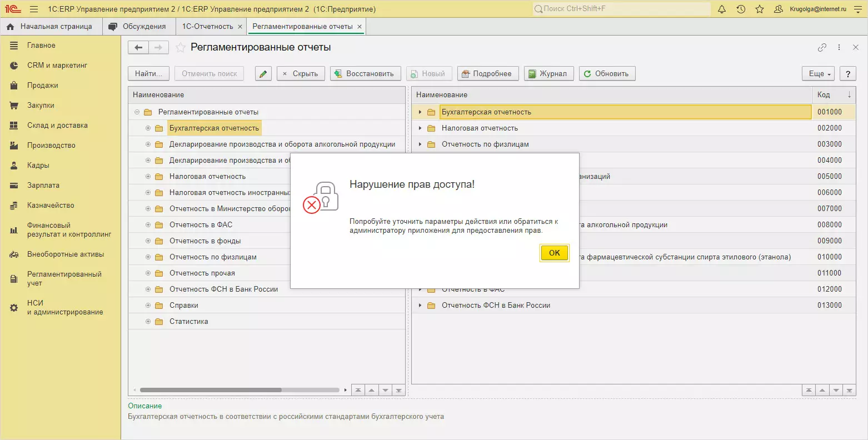Image resolution: width=868 pixels, height=440 pixels.
Task: Expand Отчетность в ФАС tree node
Action: point(148,225)
